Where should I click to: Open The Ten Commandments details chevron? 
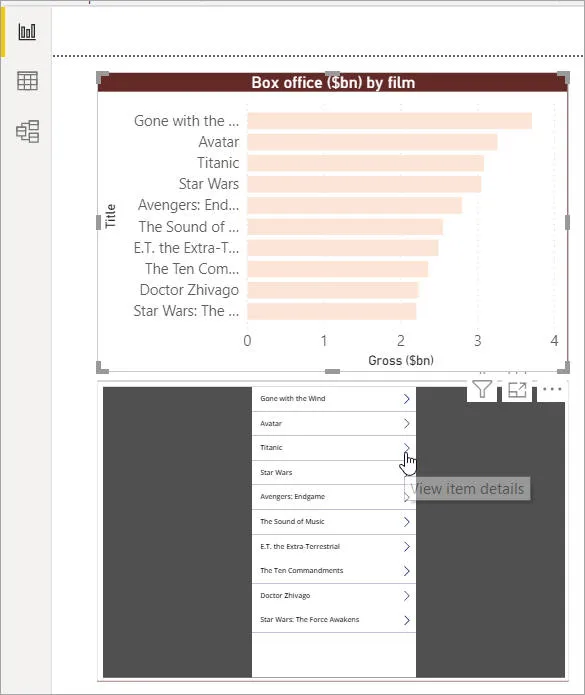click(x=406, y=571)
